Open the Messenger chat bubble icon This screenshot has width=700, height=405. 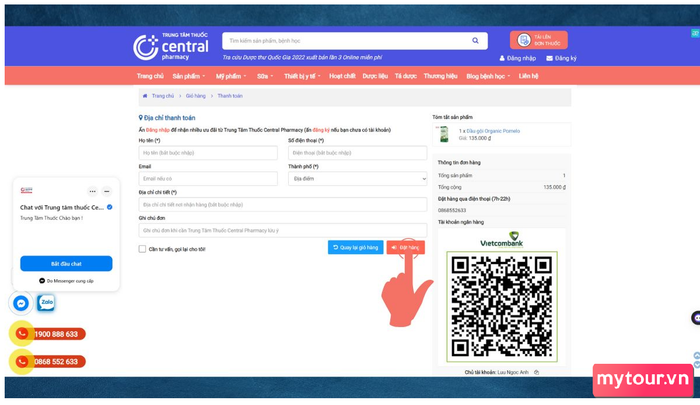21,303
